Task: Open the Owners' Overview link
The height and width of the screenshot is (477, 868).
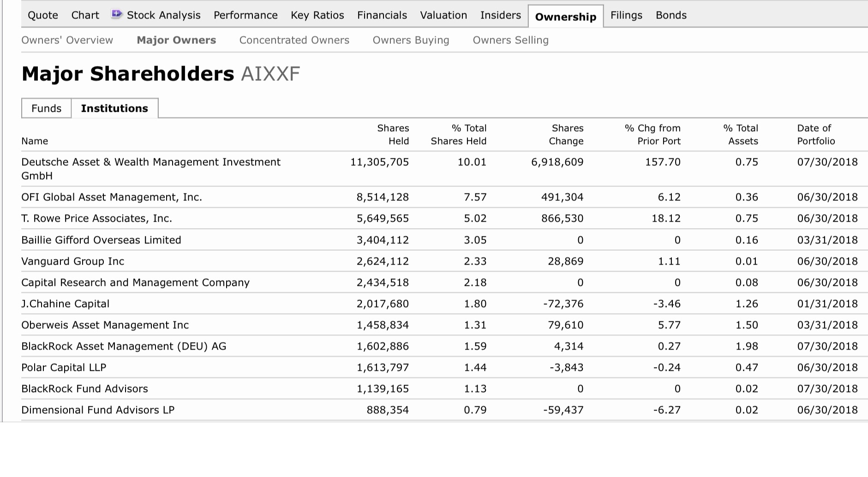Action: click(67, 40)
